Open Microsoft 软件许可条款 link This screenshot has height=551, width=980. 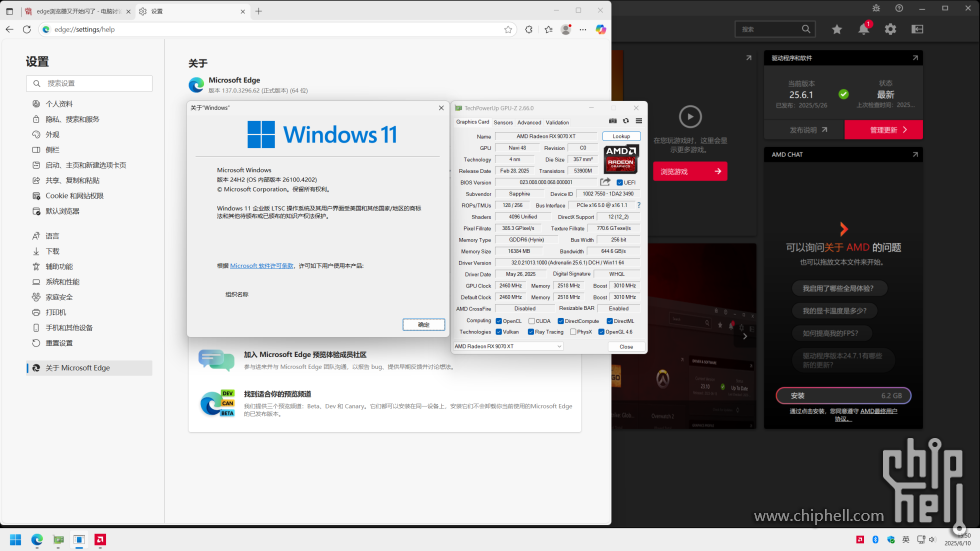point(262,266)
